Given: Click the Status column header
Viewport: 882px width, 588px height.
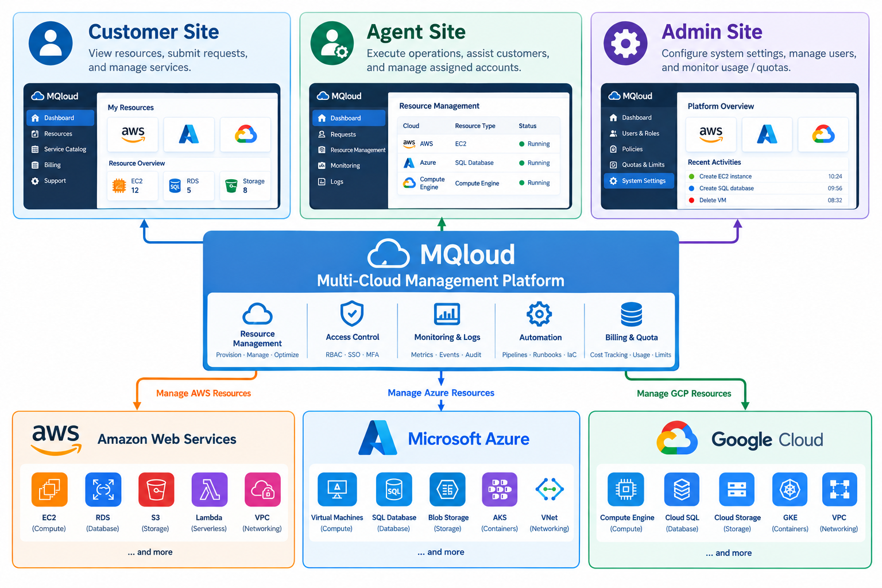Looking at the screenshot, I should click(x=528, y=126).
